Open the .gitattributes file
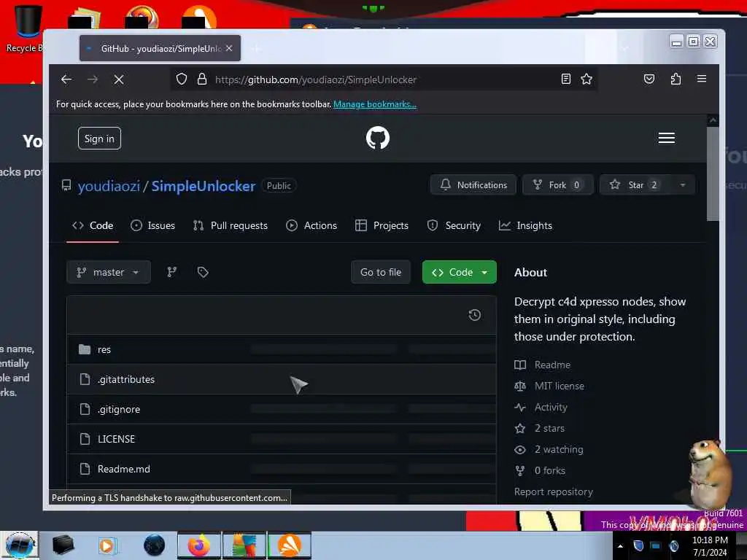Viewport: 747px width, 560px height. (126, 379)
